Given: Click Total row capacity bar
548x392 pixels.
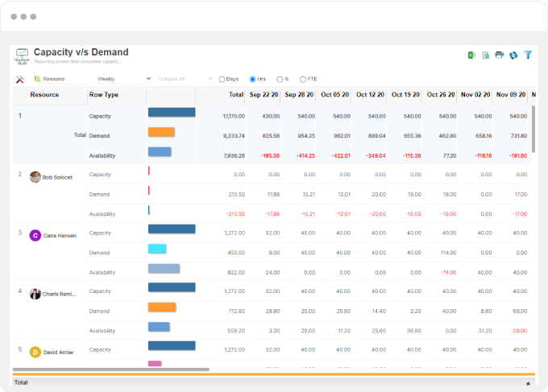Looking at the screenshot, I should pos(172,112).
